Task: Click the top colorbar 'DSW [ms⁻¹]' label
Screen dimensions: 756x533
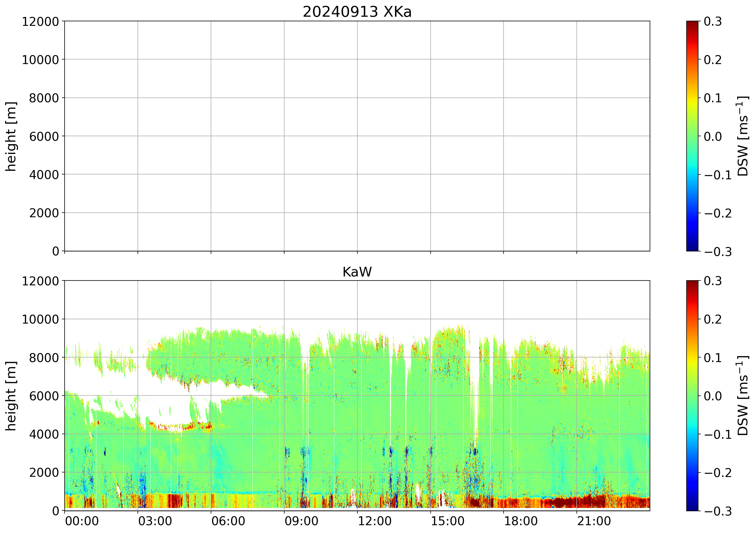Action: tap(743, 136)
